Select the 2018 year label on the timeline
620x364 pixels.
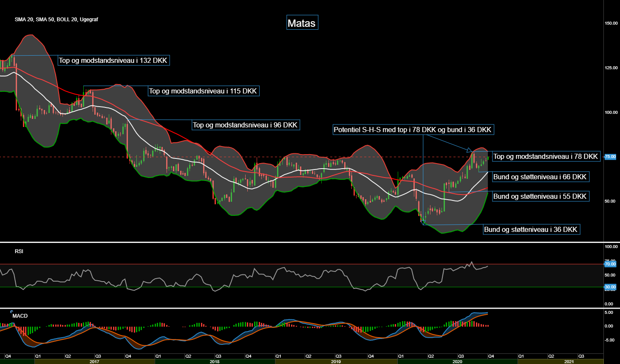point(215,361)
